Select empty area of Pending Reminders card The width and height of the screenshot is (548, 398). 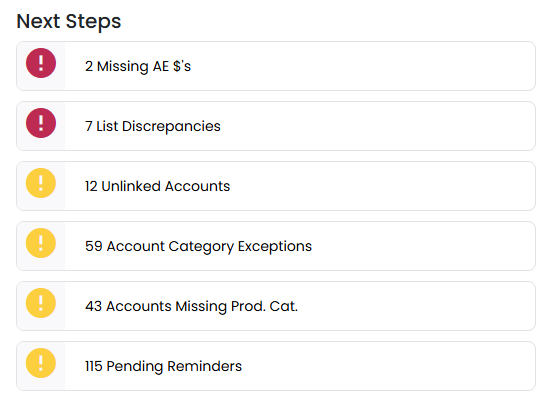388,366
